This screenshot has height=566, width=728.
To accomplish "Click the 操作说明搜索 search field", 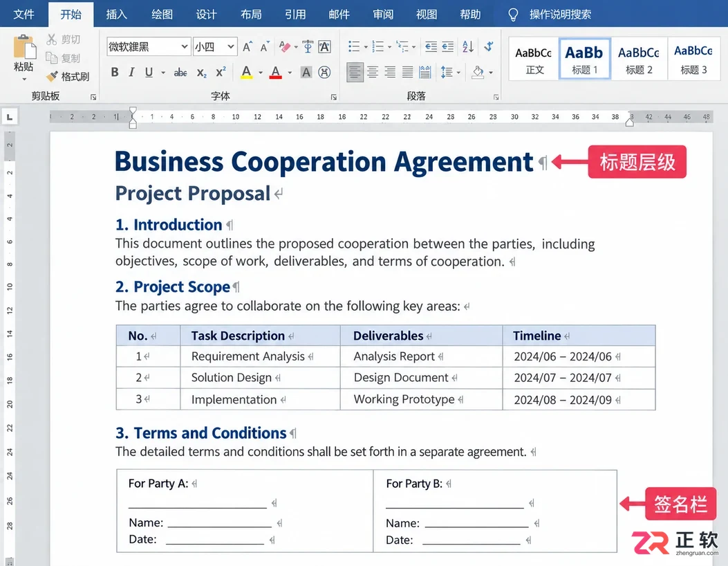I will coord(561,15).
